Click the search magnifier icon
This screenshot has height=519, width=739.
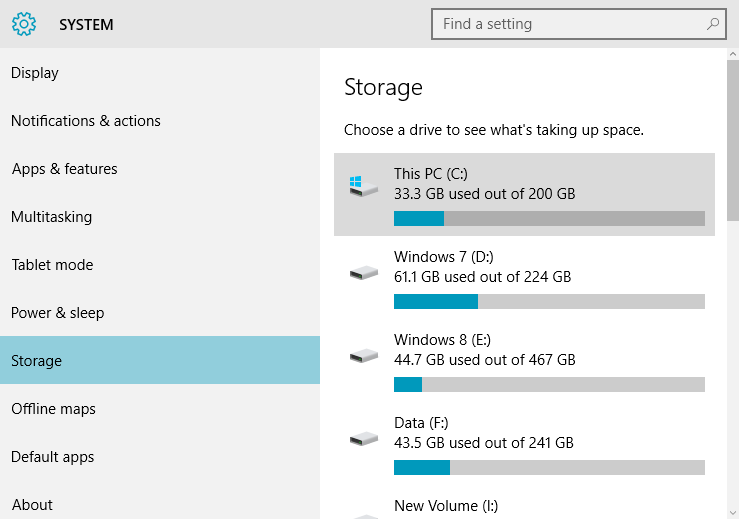(x=713, y=24)
